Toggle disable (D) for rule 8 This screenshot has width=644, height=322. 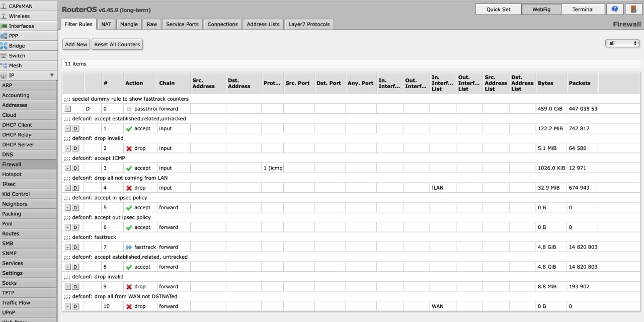[x=75, y=267]
